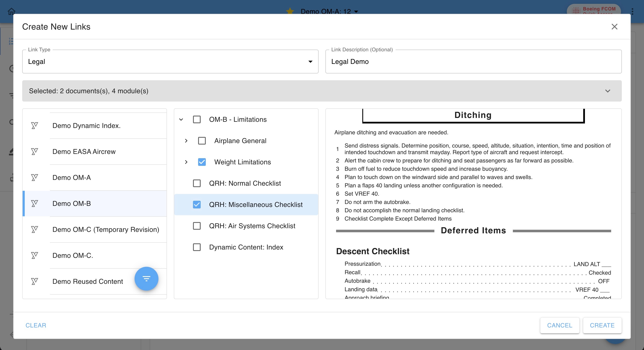Click into the Link Description field

(x=473, y=62)
